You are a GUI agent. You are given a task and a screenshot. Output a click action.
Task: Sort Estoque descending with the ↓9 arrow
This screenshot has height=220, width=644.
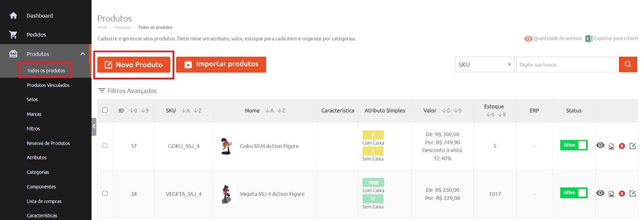click(x=502, y=114)
